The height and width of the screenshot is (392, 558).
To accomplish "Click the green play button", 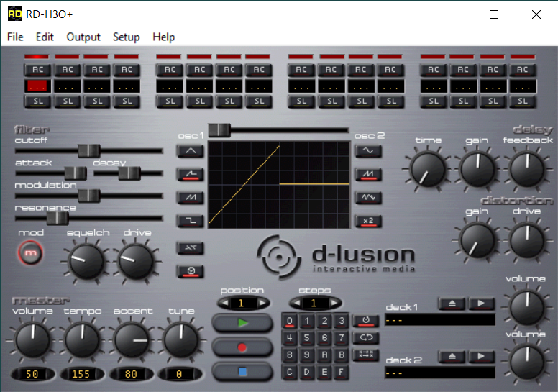I will [242, 323].
